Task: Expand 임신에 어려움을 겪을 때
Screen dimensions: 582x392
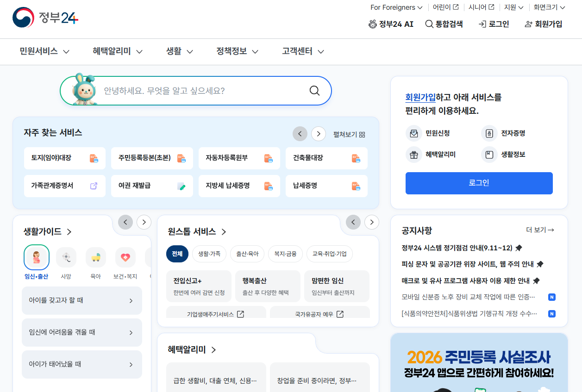Action: point(82,333)
